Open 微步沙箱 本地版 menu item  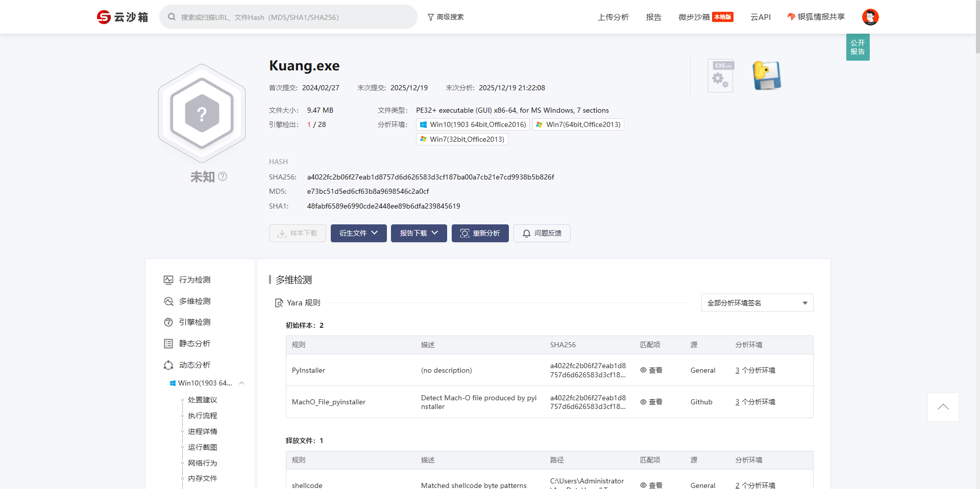(706, 17)
